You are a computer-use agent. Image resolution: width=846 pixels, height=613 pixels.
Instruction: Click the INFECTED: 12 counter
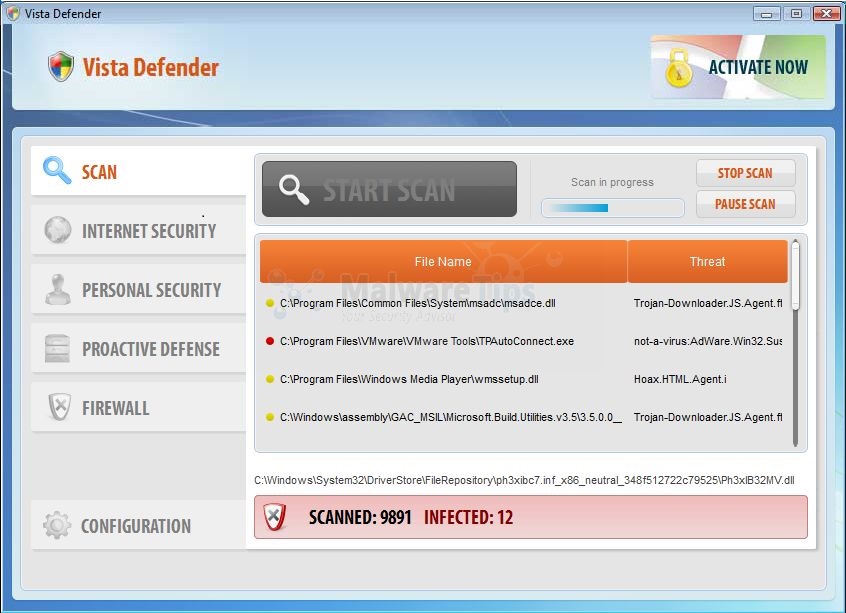pyautogui.click(x=468, y=517)
